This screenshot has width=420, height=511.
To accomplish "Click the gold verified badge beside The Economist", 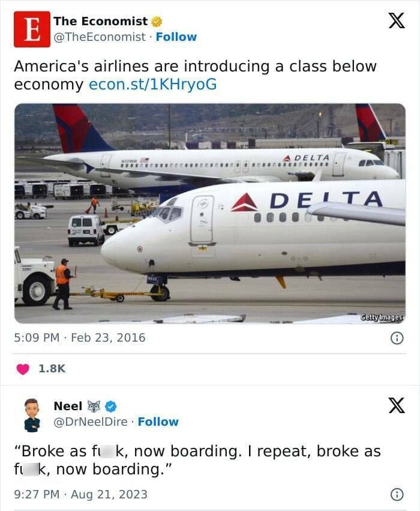I will (157, 22).
